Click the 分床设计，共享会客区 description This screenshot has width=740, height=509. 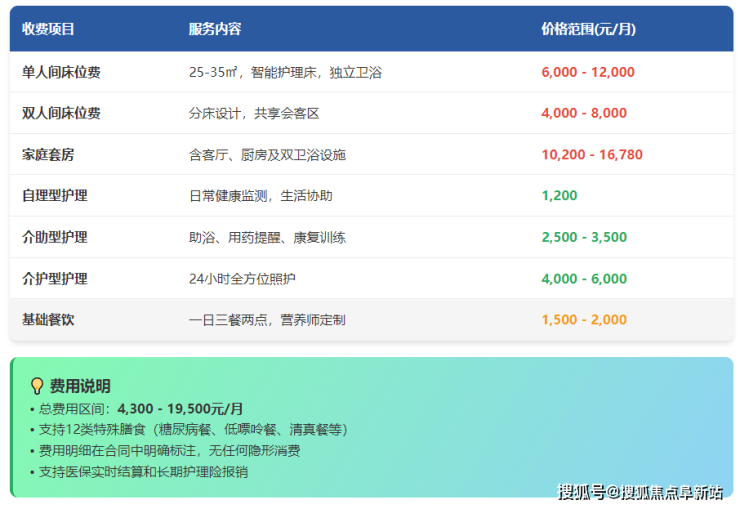click(x=253, y=113)
